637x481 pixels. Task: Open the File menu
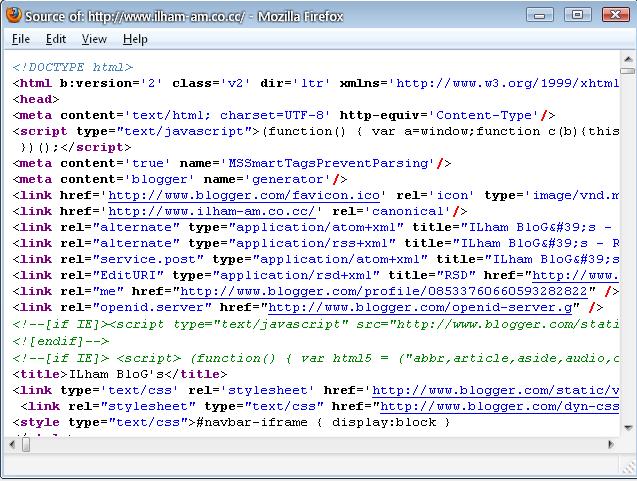[21, 39]
